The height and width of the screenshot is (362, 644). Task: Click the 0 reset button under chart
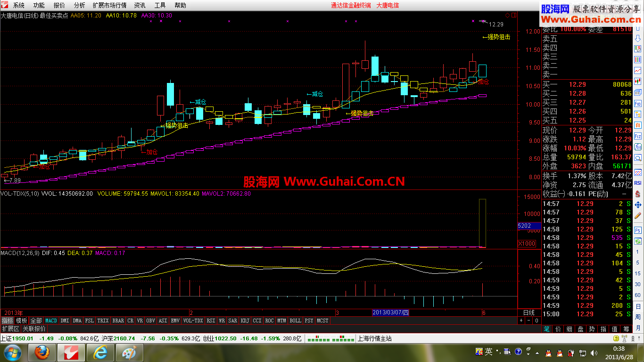[x=537, y=321]
